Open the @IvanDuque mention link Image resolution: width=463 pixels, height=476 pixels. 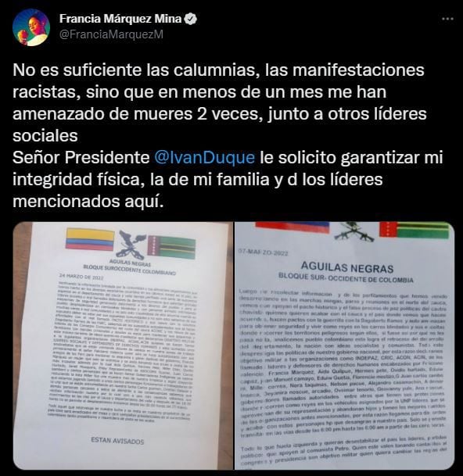click(x=204, y=158)
